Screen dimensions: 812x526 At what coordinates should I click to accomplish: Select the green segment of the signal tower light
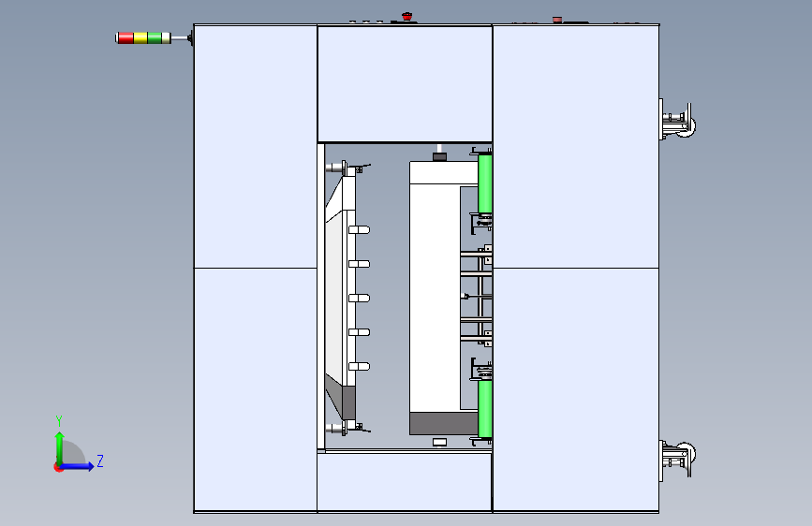coord(155,37)
